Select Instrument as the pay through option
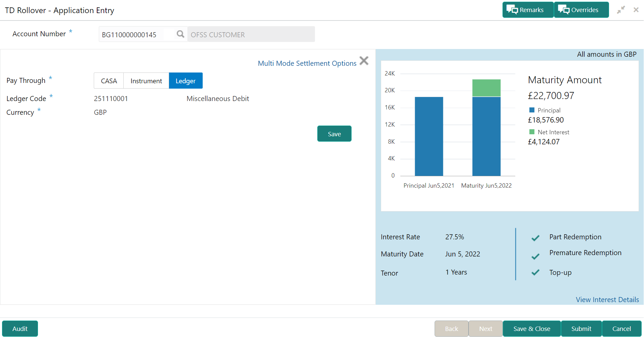 (146, 81)
